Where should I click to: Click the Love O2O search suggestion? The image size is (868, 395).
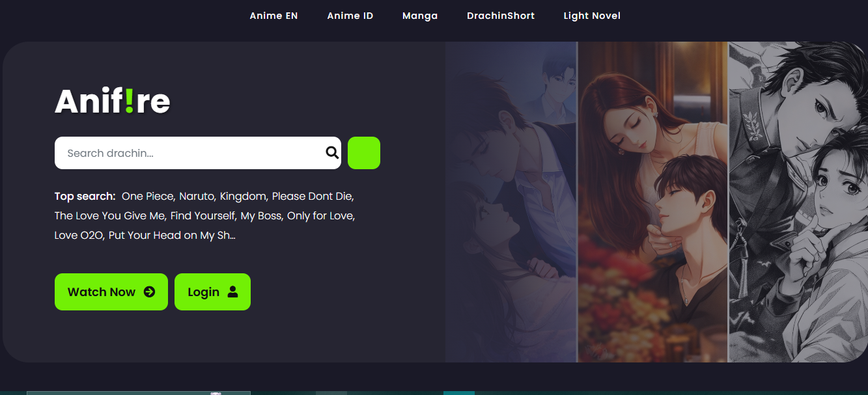click(79, 235)
